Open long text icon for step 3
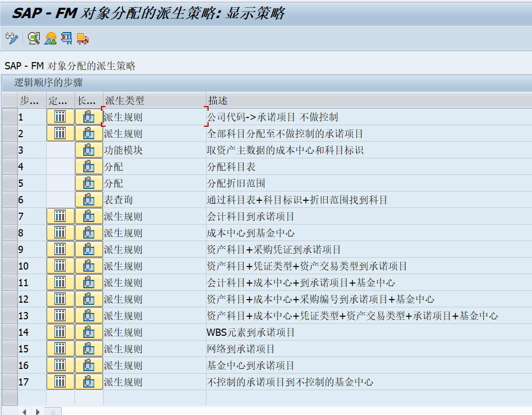This screenshot has height=415, width=532. pos(88,150)
